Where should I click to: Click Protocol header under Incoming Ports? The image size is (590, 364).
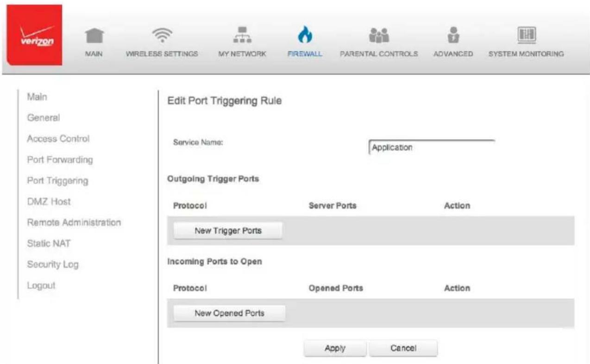click(x=189, y=288)
